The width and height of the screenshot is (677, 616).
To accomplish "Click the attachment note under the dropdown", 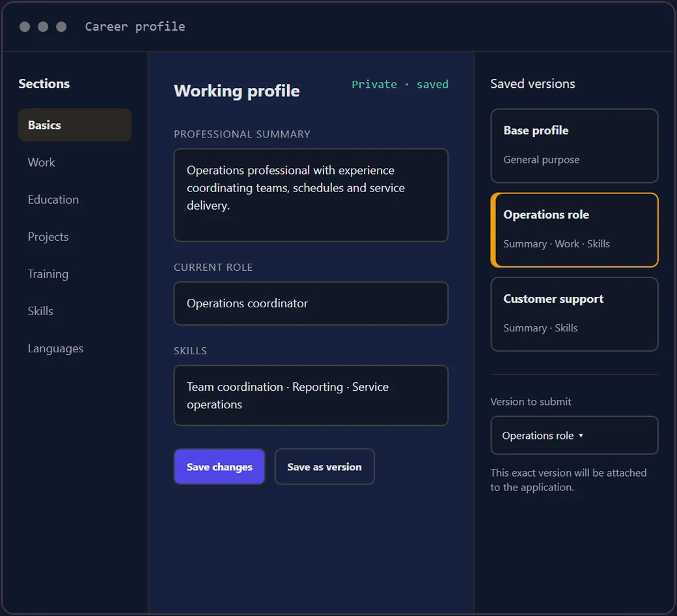I will point(568,480).
